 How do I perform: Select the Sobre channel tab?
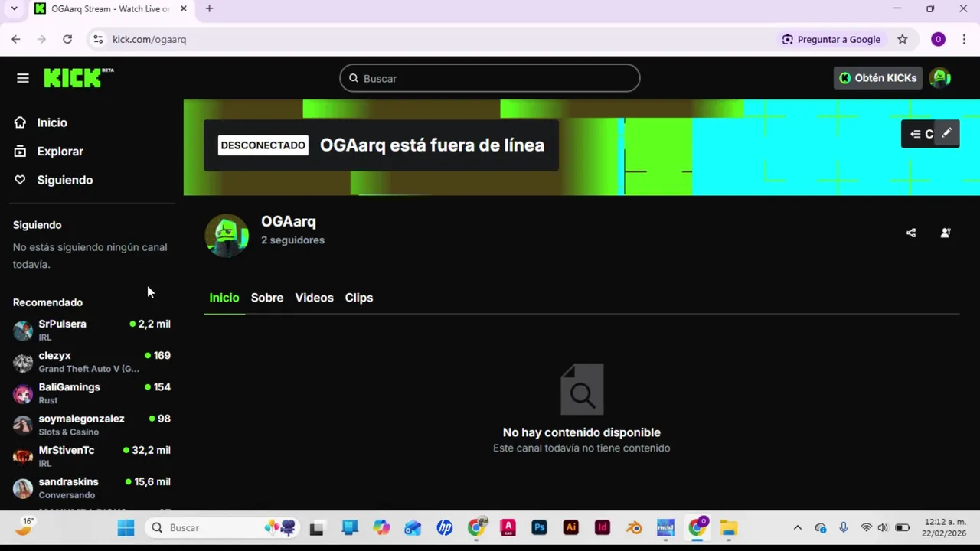(x=267, y=298)
